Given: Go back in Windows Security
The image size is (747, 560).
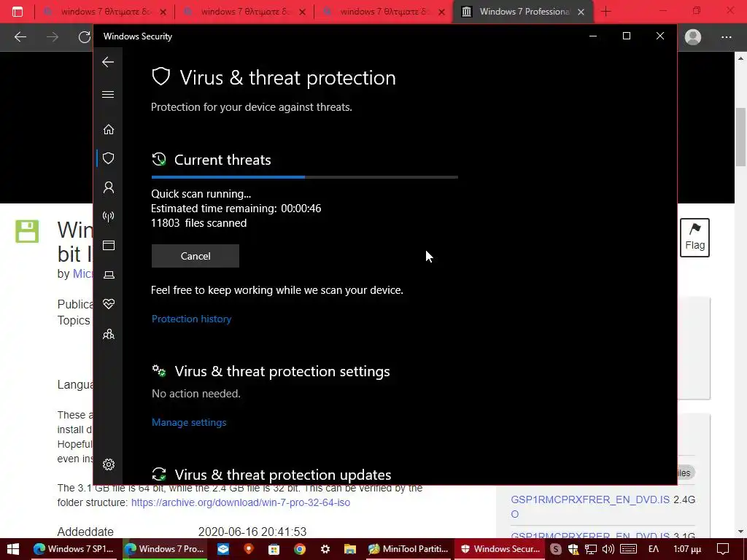Looking at the screenshot, I should (x=108, y=62).
